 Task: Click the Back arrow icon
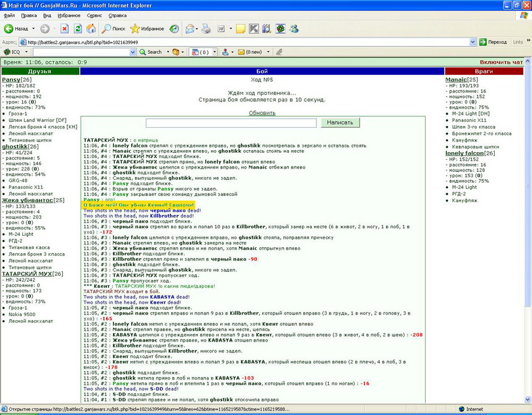[x=9, y=29]
